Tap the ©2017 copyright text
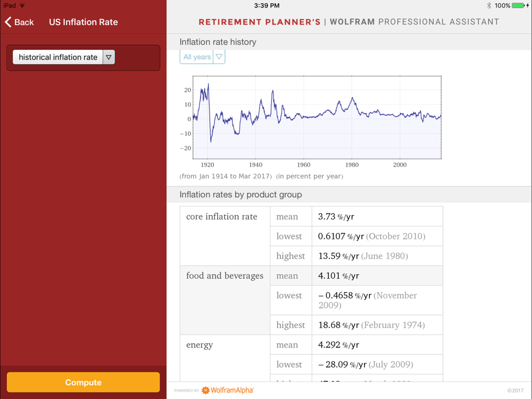This screenshot has height=399, width=532. point(516,390)
